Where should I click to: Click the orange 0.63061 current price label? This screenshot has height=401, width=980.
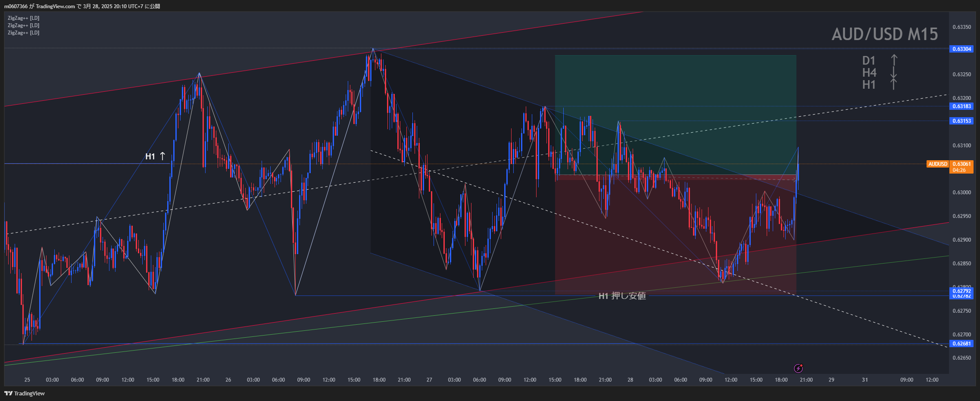[x=961, y=164]
